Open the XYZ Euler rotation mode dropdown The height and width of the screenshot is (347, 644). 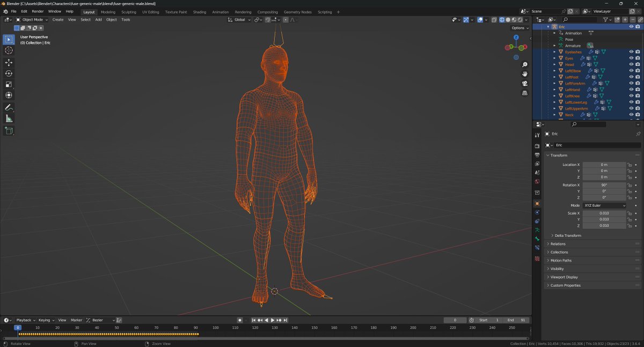coord(604,205)
